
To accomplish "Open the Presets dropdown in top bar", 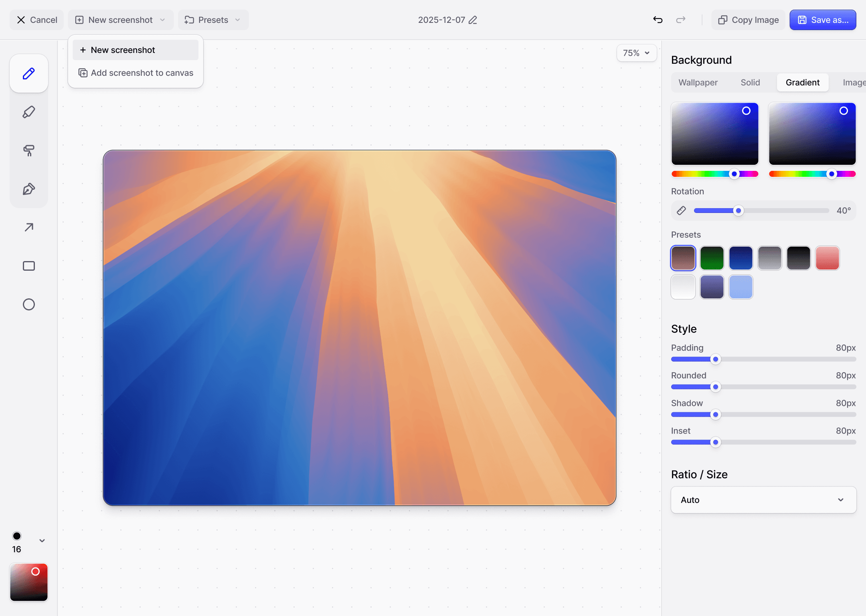I will [x=213, y=20].
